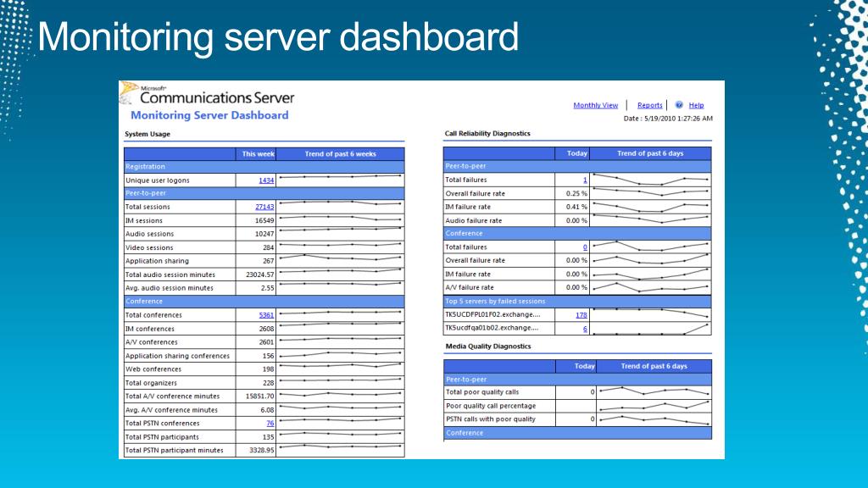This screenshot has height=488, width=868.
Task: Click the Communications Server logo
Action: (x=208, y=94)
